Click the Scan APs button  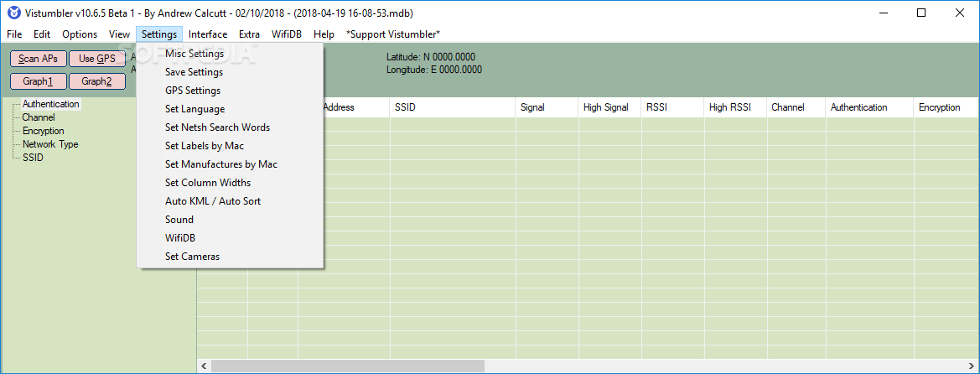[x=38, y=59]
